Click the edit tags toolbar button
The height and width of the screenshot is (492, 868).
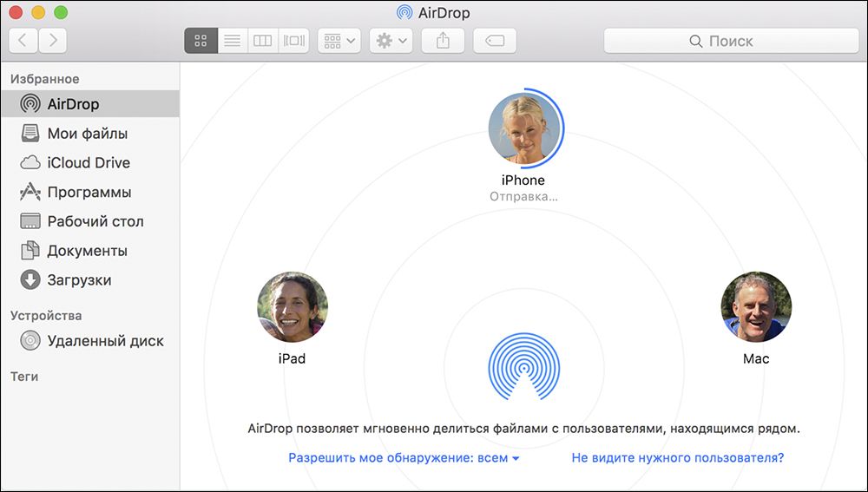pyautogui.click(x=495, y=41)
